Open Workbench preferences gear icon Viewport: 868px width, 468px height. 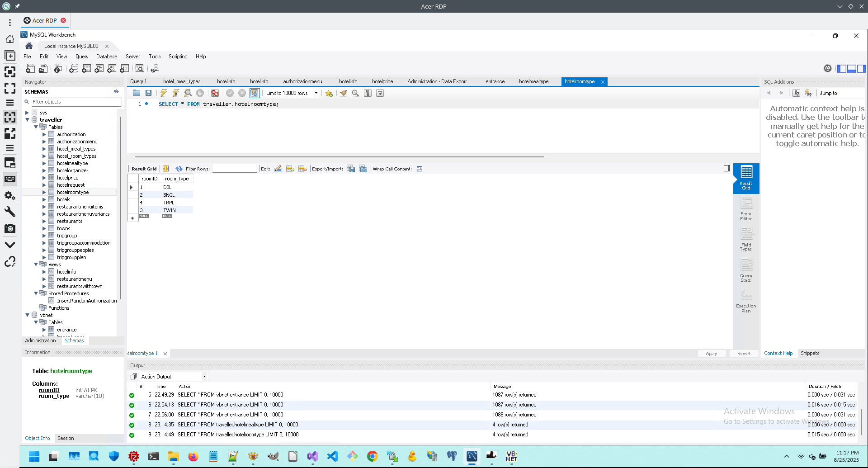[x=827, y=68]
